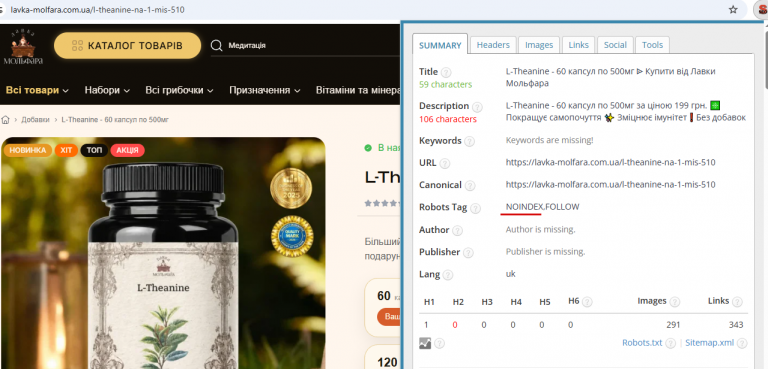Click the 59 characters title count
The image size is (768, 369).
pos(446,84)
